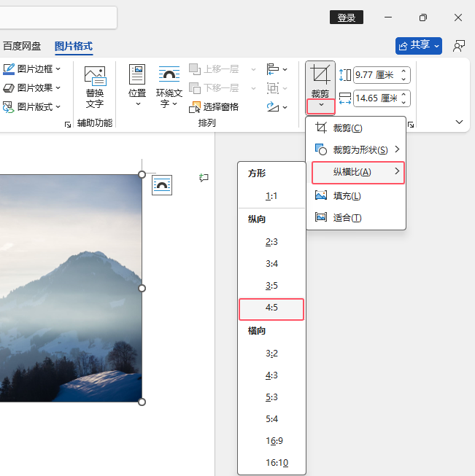Click the layout options icon beside image

point(162,185)
